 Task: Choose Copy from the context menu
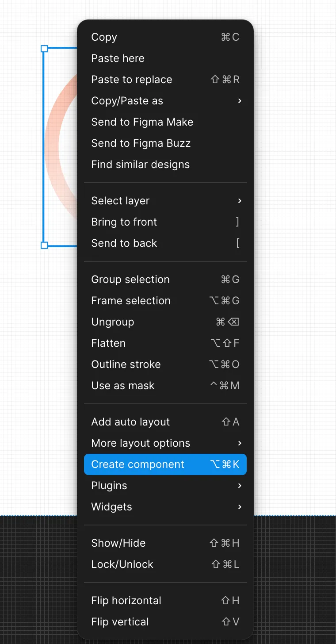[x=165, y=37]
